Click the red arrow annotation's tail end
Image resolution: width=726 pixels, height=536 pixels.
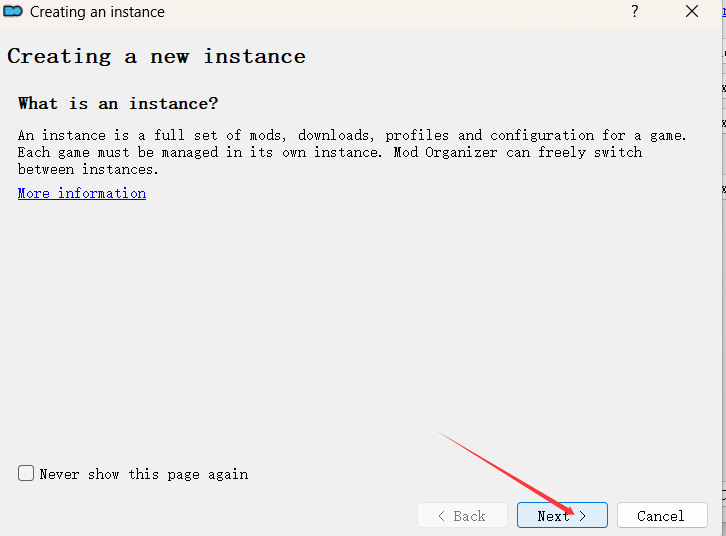(x=438, y=432)
